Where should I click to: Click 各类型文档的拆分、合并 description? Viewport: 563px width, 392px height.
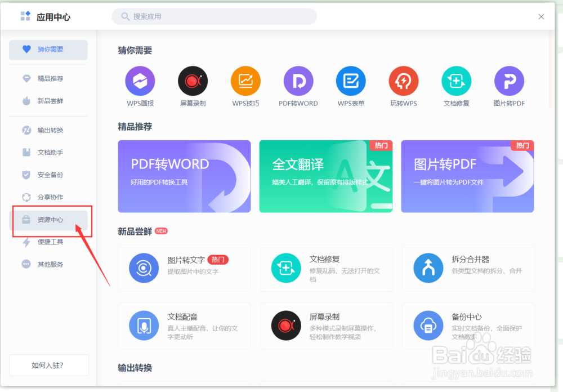(x=487, y=271)
